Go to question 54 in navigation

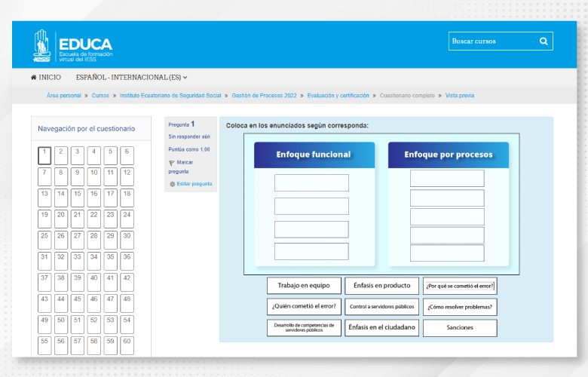pyautogui.click(x=127, y=324)
